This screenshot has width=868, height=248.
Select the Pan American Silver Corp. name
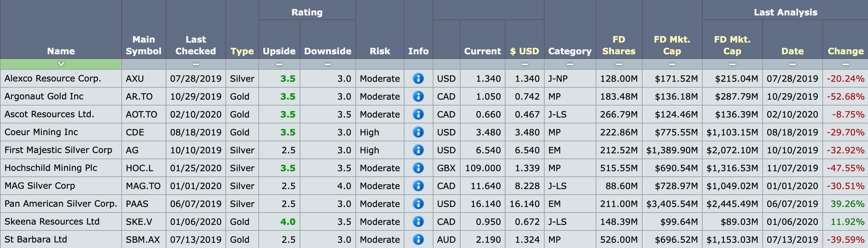[61, 204]
